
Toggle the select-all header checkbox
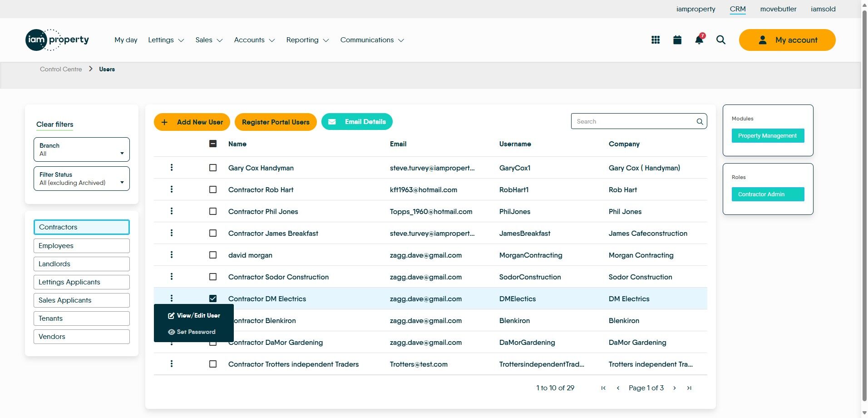pyautogui.click(x=213, y=144)
